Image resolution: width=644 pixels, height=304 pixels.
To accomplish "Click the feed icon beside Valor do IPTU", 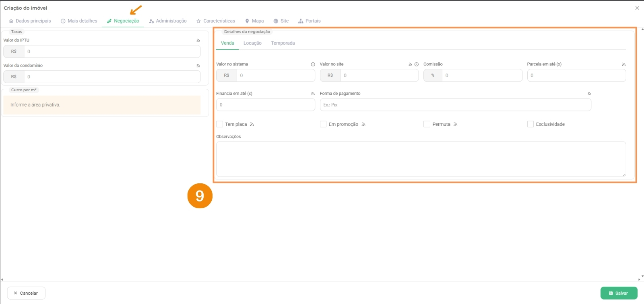I will (198, 41).
